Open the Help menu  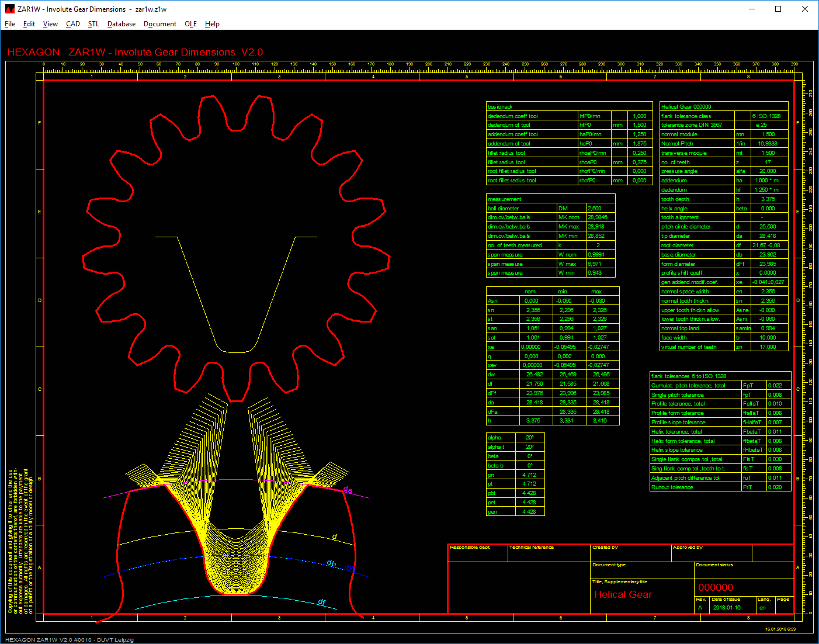tap(212, 24)
